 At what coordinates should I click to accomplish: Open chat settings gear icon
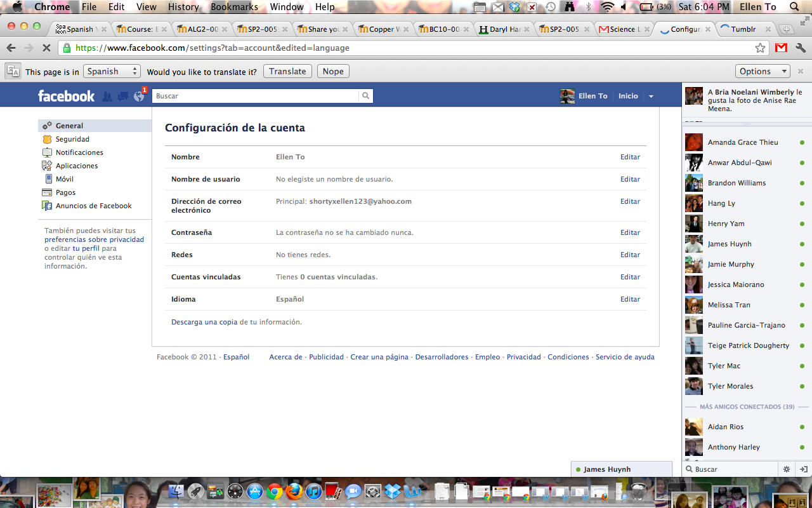[787, 469]
